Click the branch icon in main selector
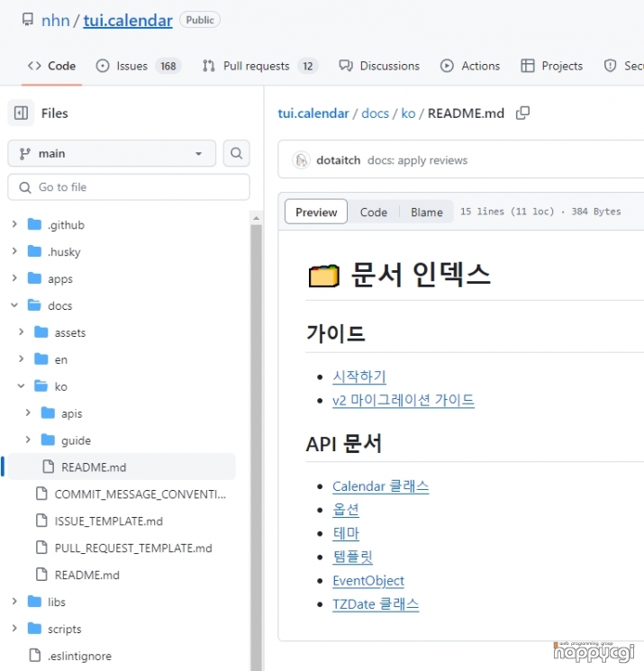Screen dimensions: 644x671 tap(25, 154)
